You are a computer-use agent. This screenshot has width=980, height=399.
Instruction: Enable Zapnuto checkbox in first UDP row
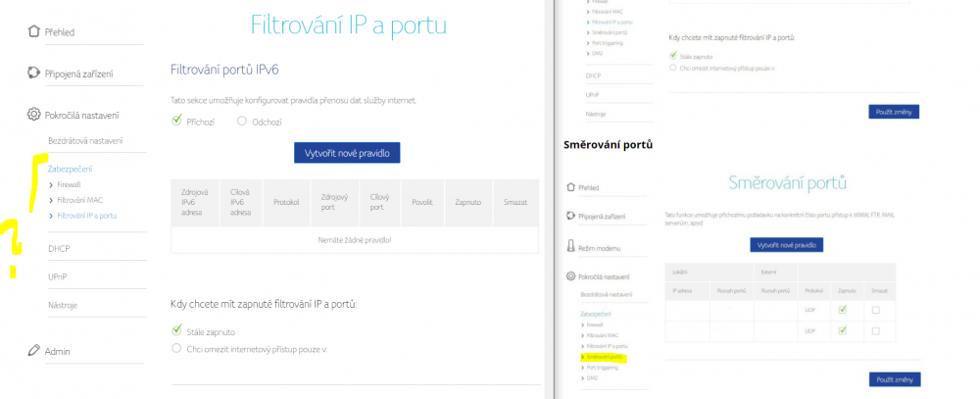pyautogui.click(x=841, y=311)
